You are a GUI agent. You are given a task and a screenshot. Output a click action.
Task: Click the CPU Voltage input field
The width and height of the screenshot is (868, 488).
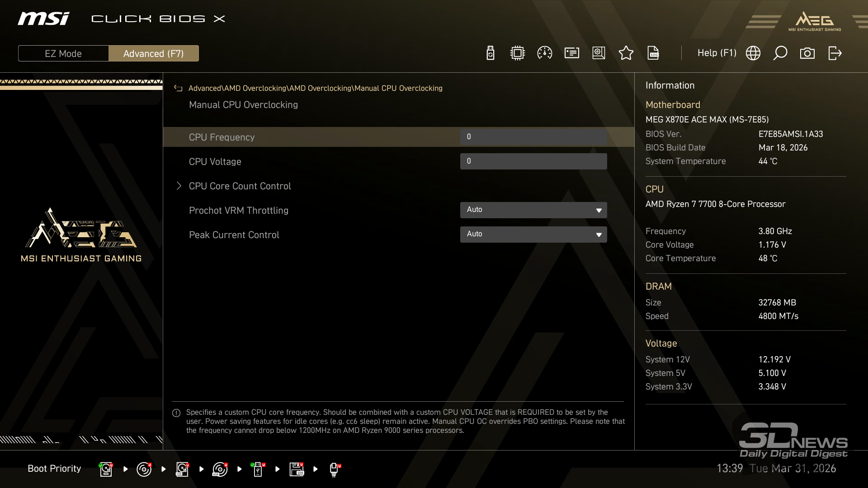pos(533,161)
